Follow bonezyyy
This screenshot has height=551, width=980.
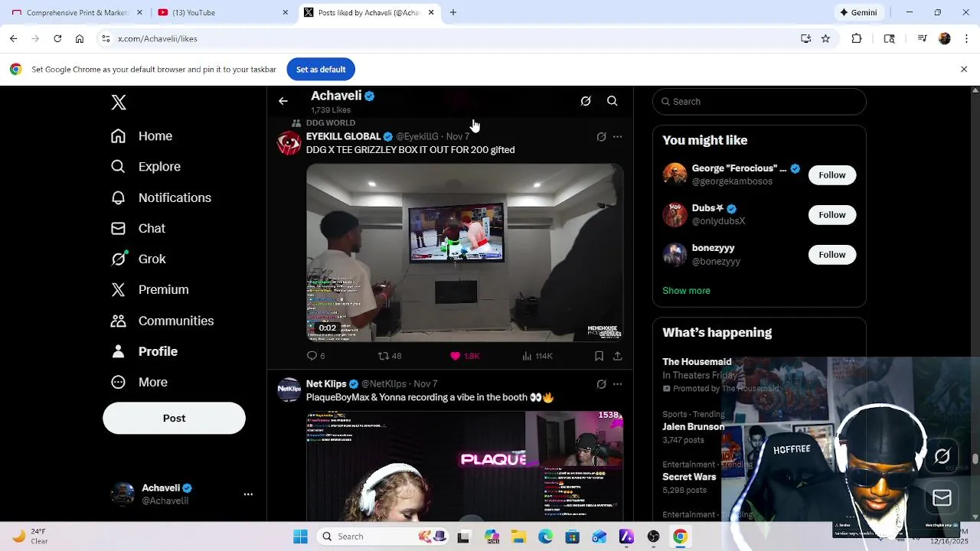pyautogui.click(x=832, y=255)
